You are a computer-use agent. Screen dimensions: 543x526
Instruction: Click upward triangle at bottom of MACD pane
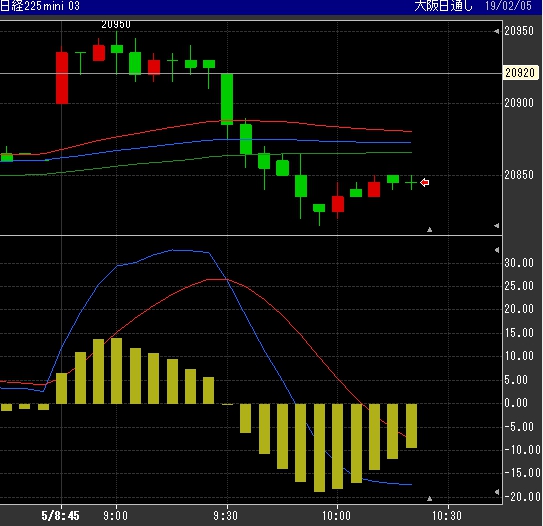429,498
